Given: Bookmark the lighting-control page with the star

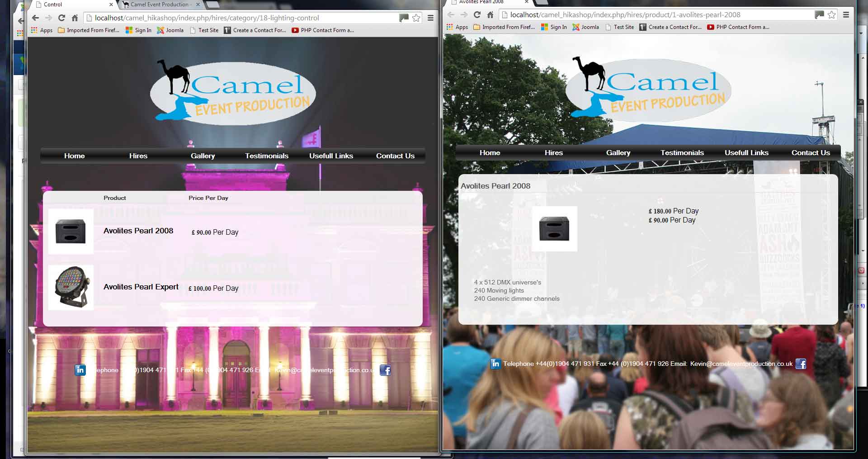Looking at the screenshot, I should (x=416, y=18).
